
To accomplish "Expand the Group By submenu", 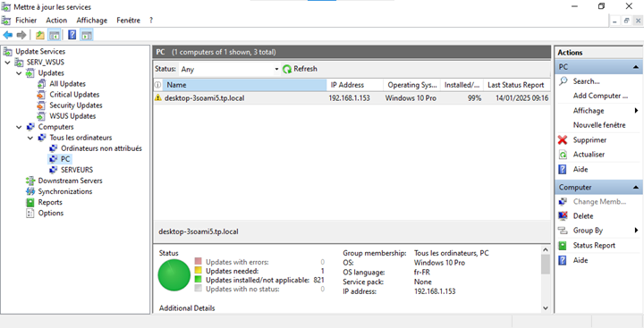I will (598, 231).
